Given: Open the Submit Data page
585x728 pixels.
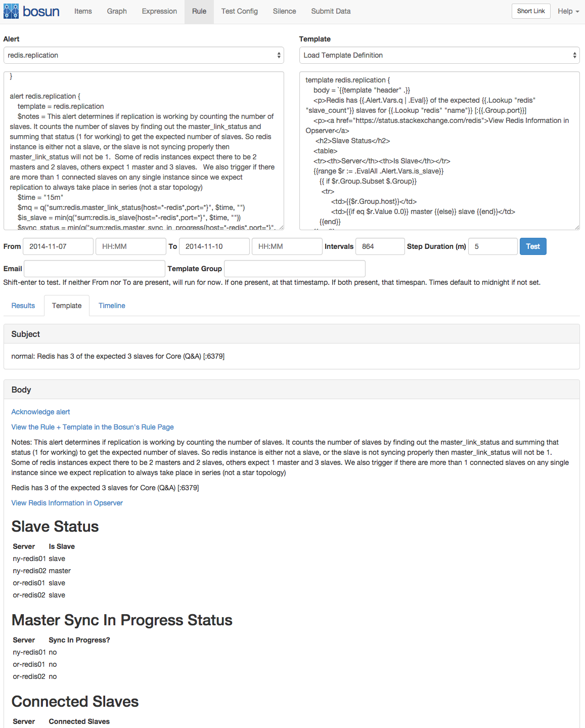Looking at the screenshot, I should coord(331,11).
